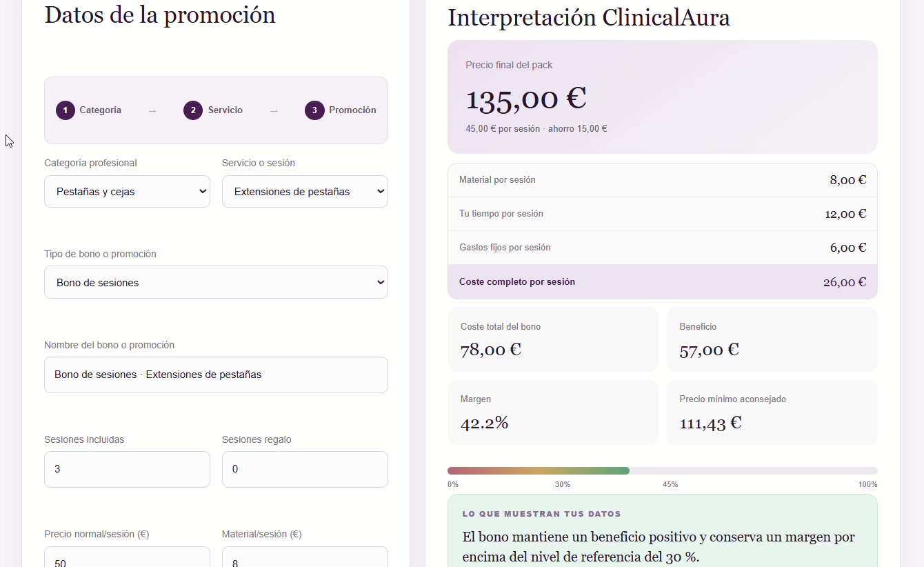Click the Precio mínimo aconsejado card
This screenshot has height=567, width=924.
[x=772, y=412]
